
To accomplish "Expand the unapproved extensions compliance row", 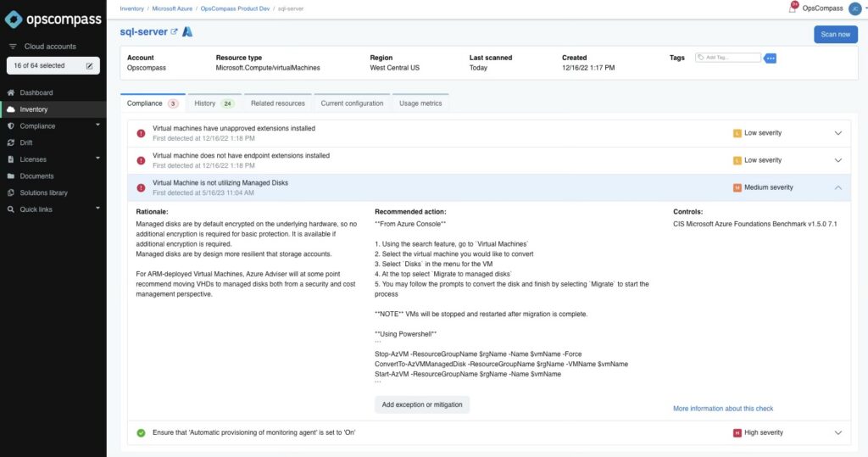I will tap(838, 133).
